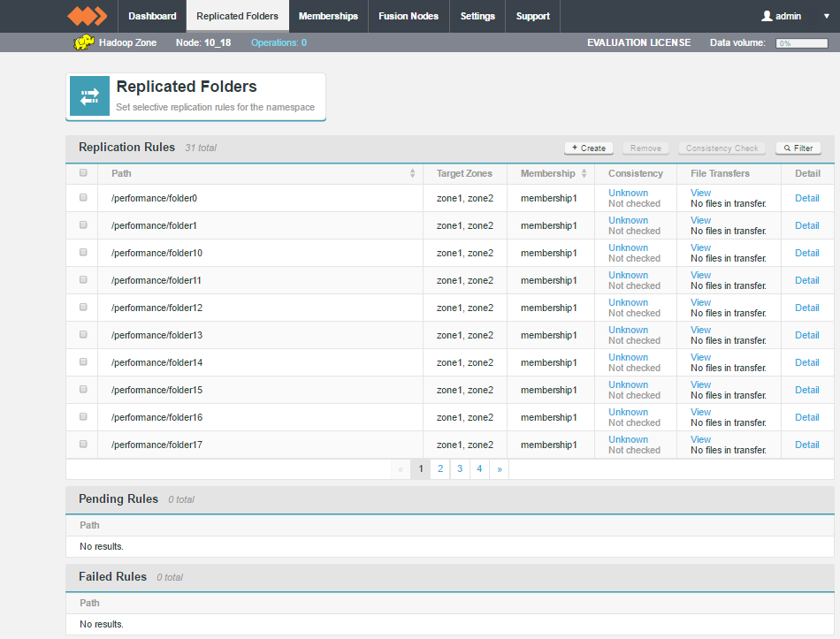Toggle the select-all header checkbox
Screen dimensions: 840x639
pos(83,172)
